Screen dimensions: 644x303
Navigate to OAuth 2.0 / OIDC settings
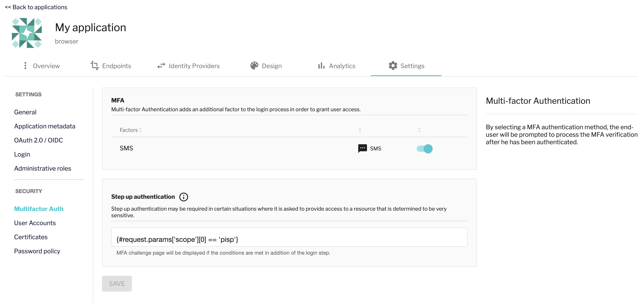coord(38,141)
